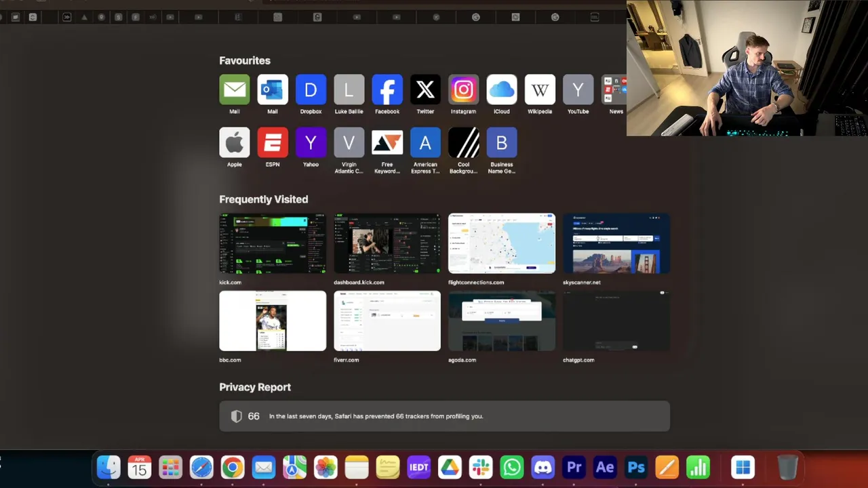Open Finder from the Dock
The image size is (868, 488).
108,467
